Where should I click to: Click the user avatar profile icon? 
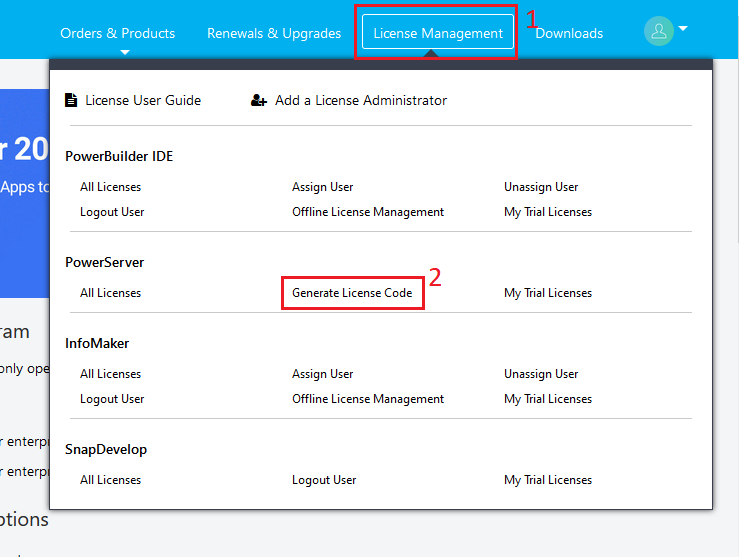coord(658,31)
